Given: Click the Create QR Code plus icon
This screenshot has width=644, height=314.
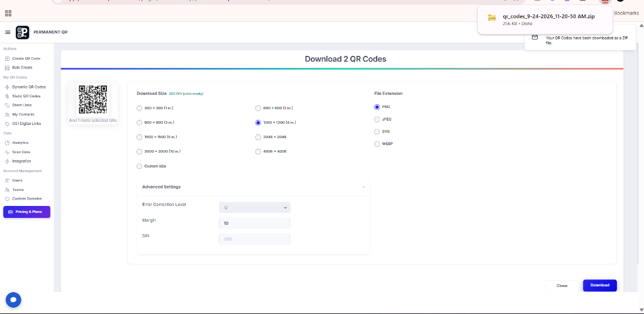Looking at the screenshot, I should click(7, 58).
